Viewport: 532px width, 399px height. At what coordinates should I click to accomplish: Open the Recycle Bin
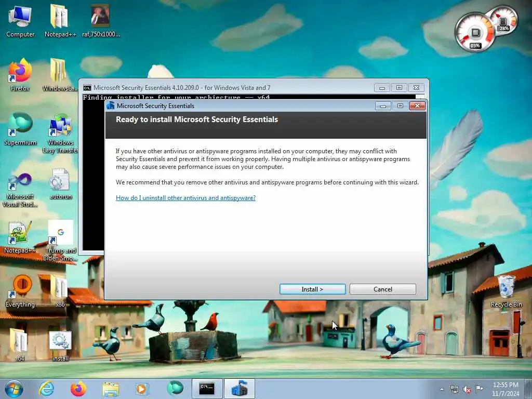506,291
